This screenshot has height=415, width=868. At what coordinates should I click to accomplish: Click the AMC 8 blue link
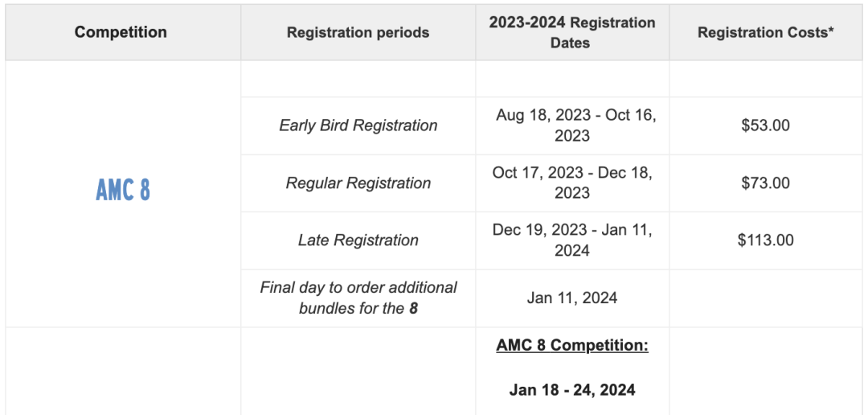click(x=123, y=190)
